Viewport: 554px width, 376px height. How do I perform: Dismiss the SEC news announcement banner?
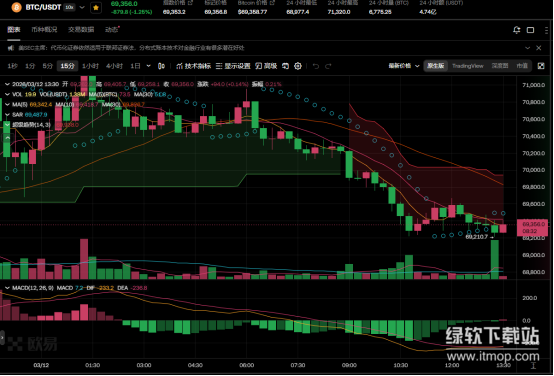coord(538,48)
